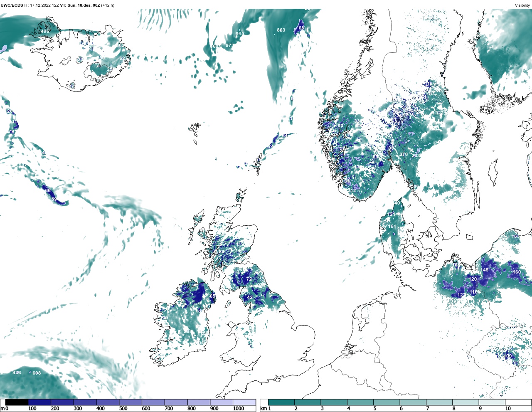The width and height of the screenshot is (532, 412).
Task: Click the '496' value over Iceland
Action: tap(45, 31)
